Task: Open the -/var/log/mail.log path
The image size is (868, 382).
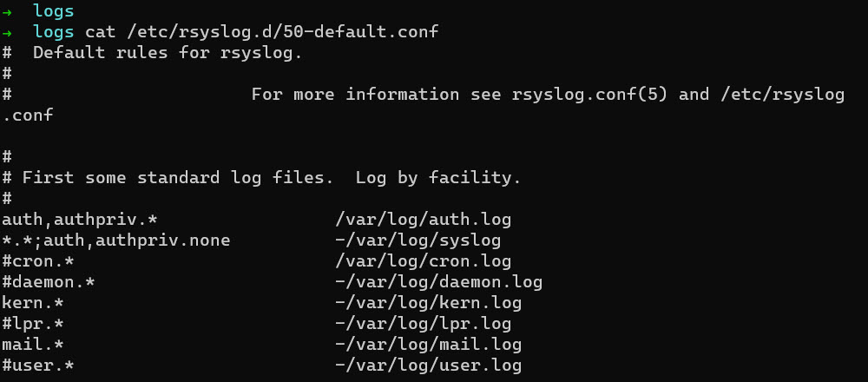Action: 428,345
